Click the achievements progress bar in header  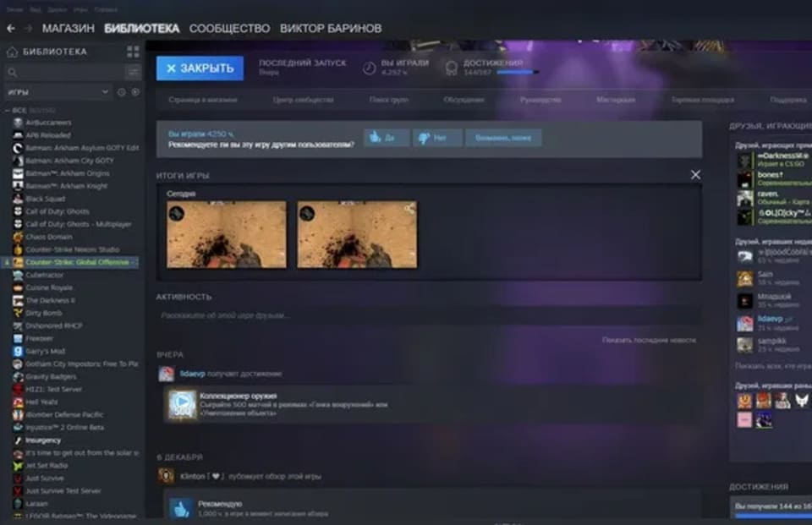pos(518,73)
